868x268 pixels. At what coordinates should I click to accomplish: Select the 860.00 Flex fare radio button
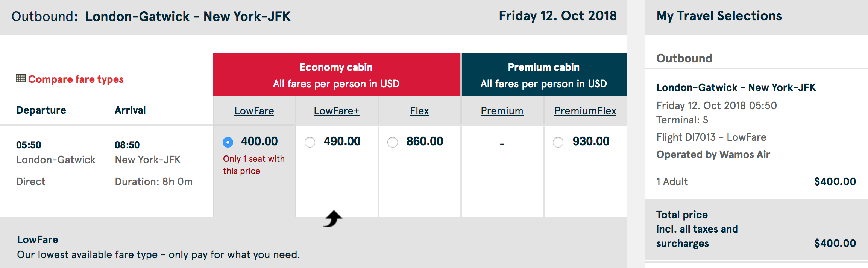click(x=393, y=142)
